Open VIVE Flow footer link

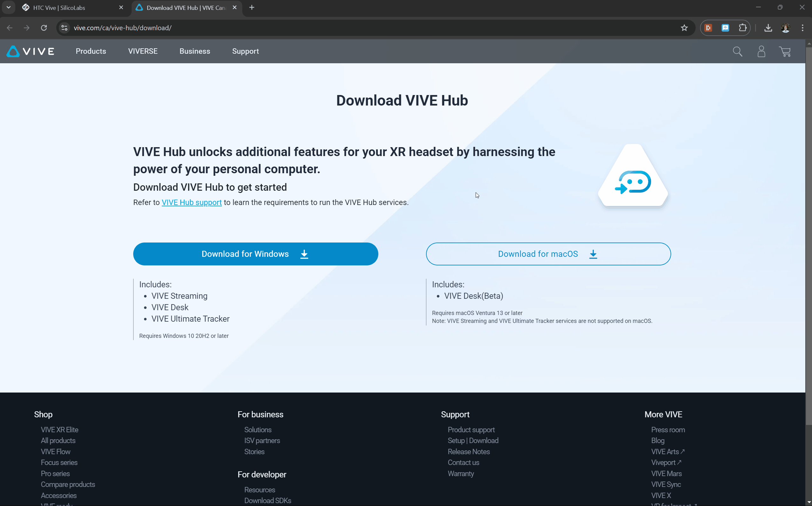click(x=56, y=452)
